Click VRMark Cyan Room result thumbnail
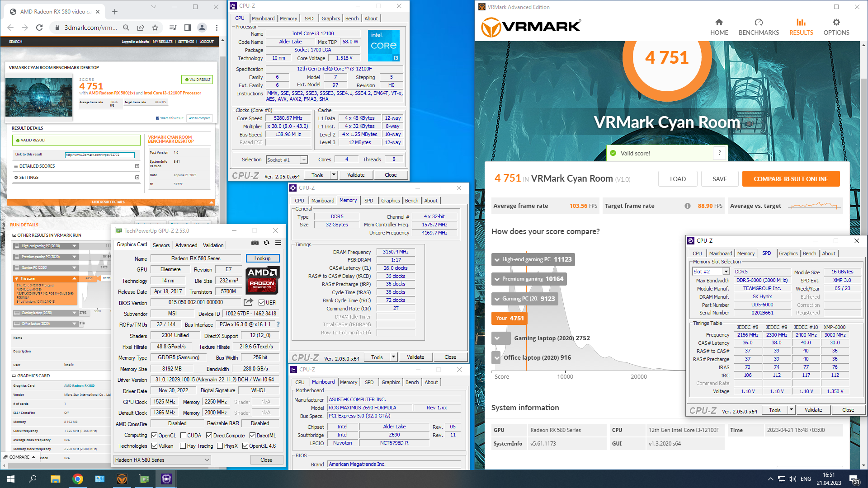The image size is (868, 488). [x=39, y=98]
